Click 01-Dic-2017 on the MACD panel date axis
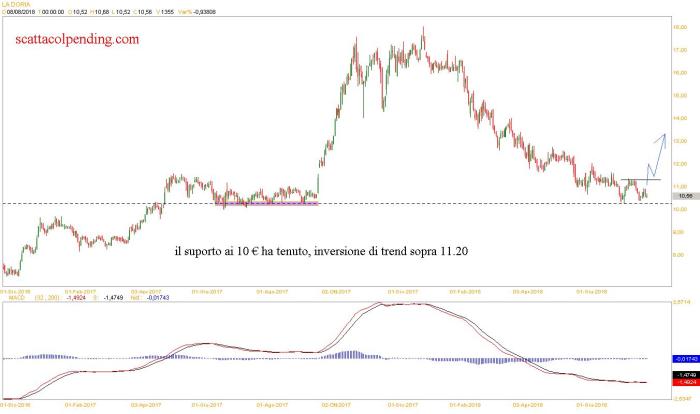This screenshot has width=700, height=414. coord(403,405)
